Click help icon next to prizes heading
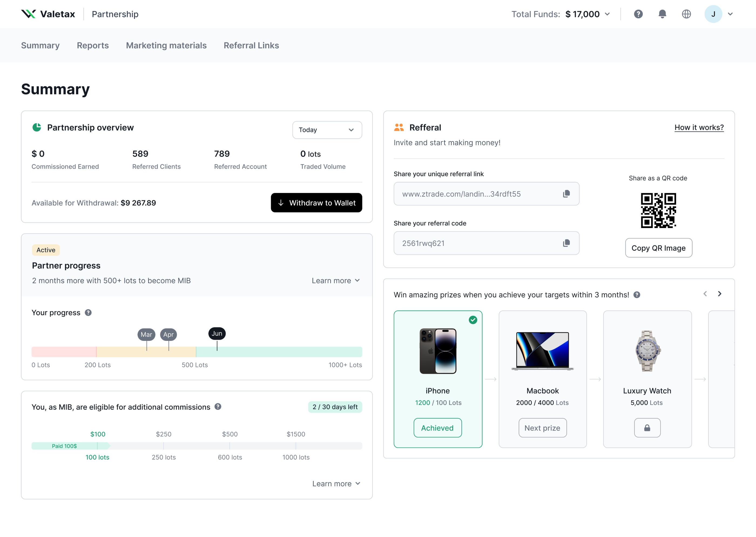Image resolution: width=756 pixels, height=537 pixels. point(637,295)
